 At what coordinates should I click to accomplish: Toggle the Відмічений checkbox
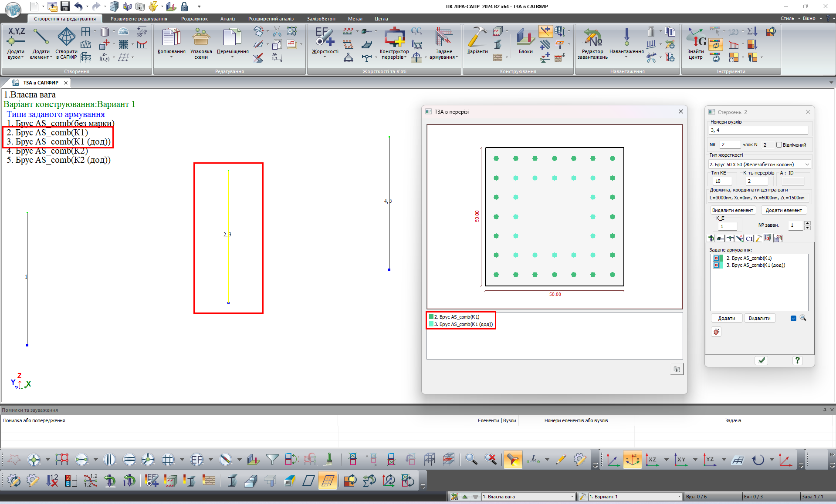pyautogui.click(x=779, y=145)
